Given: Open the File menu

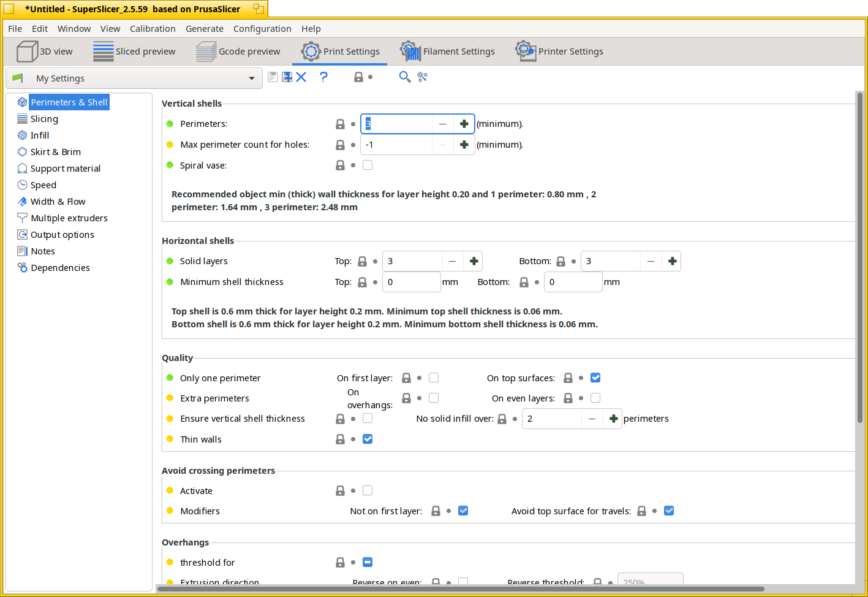Looking at the screenshot, I should point(15,29).
